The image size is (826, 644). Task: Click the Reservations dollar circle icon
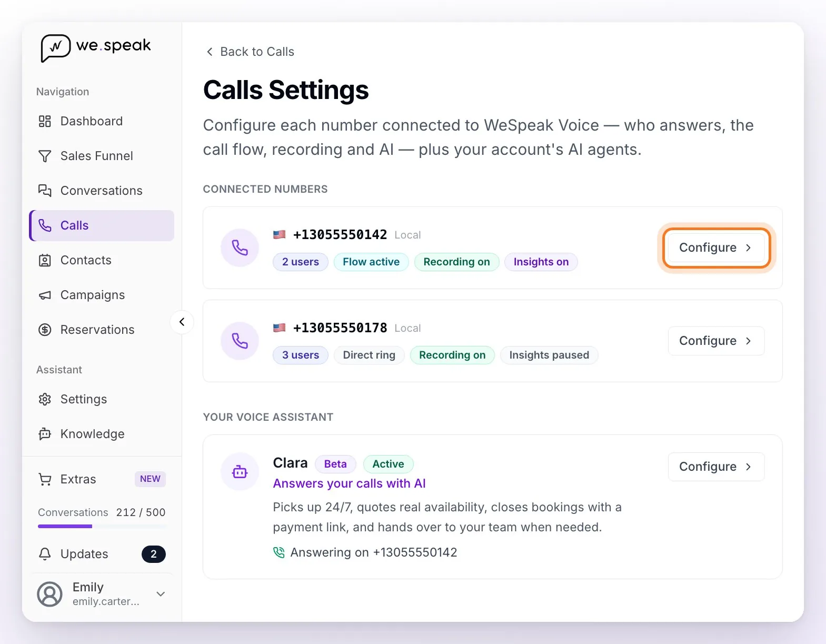(45, 330)
